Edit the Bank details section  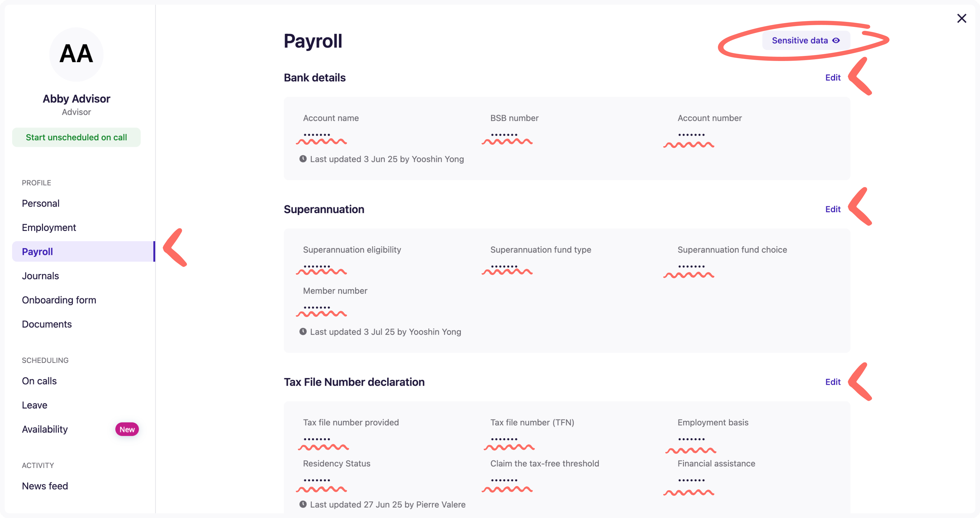click(x=832, y=78)
